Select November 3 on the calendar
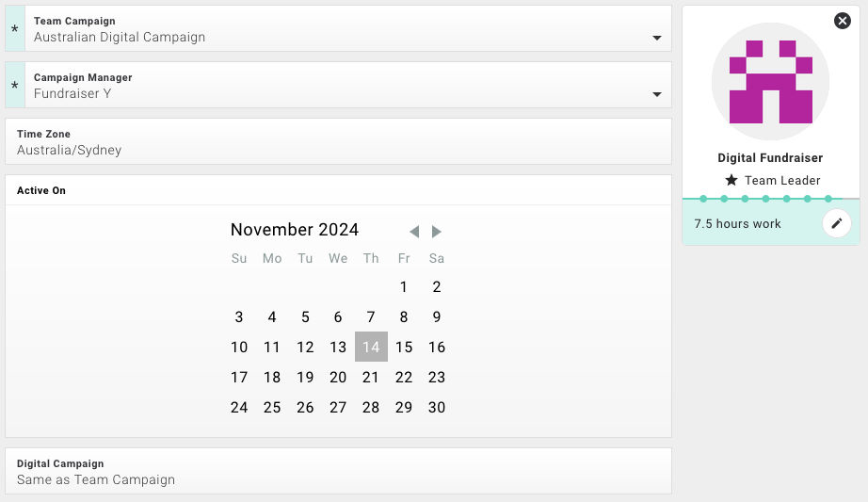Viewport: 868px width, 502px height. [238, 317]
